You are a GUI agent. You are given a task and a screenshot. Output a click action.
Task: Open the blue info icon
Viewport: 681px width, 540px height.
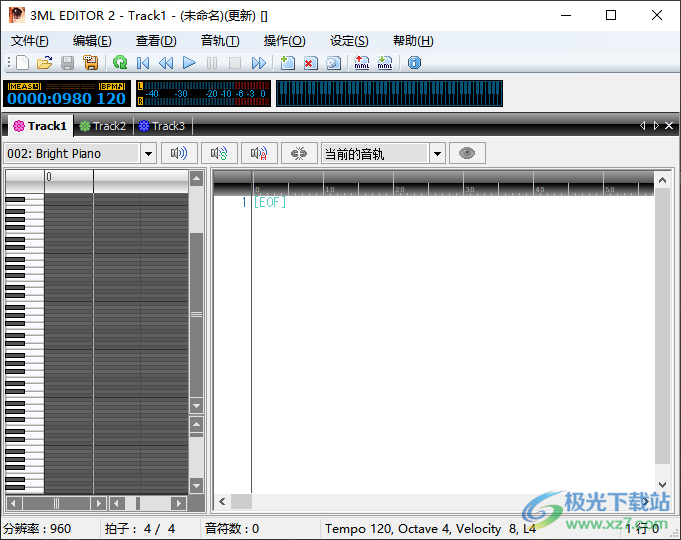click(414, 63)
